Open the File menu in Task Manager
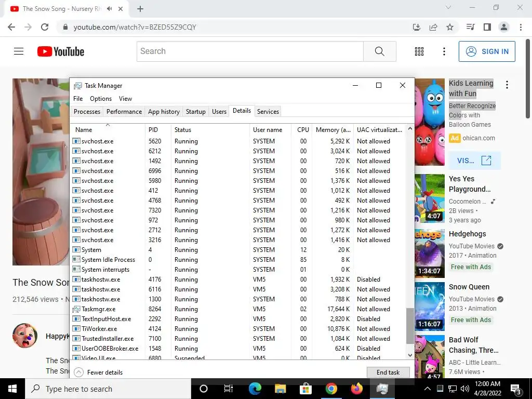The width and height of the screenshot is (532, 399). (78, 98)
